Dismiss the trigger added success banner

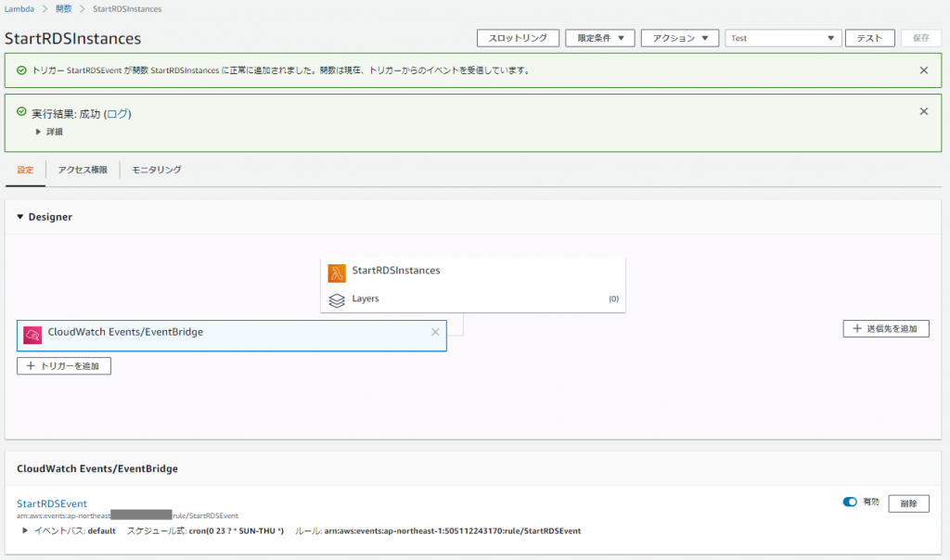pos(923,70)
